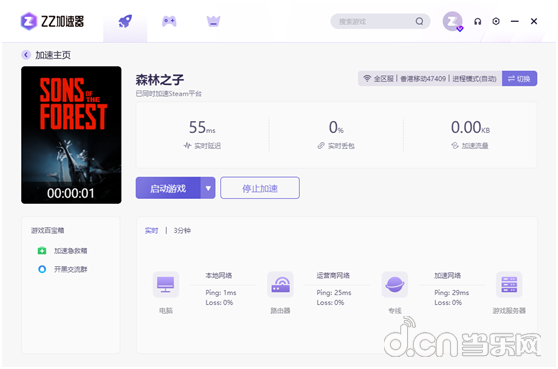Open the crown VIP membership tab
This screenshot has height=369, width=558.
pos(214,21)
